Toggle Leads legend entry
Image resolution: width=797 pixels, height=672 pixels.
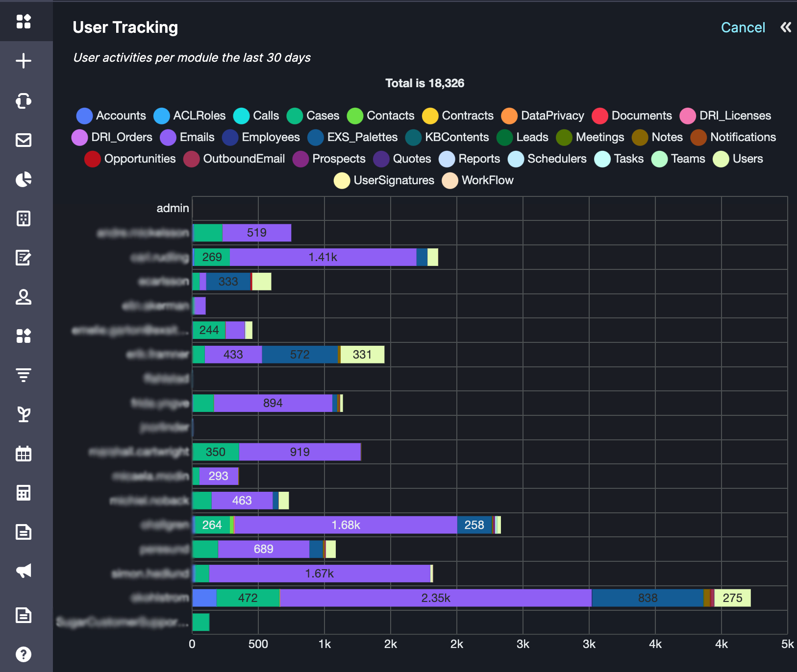[523, 137]
